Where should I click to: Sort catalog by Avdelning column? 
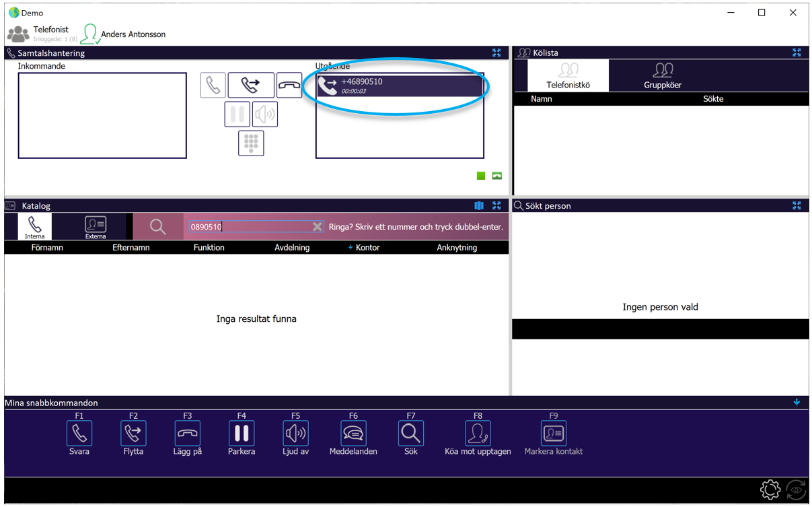click(x=292, y=248)
